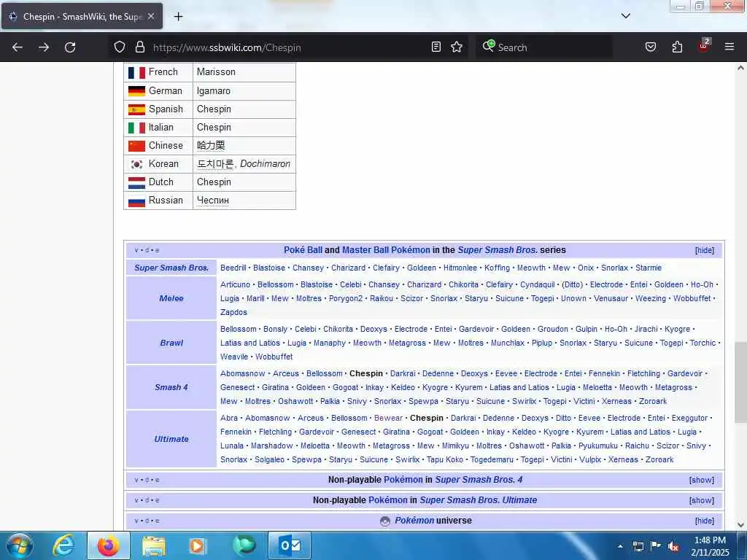Open the extensions puzzle icon
Screen dimensions: 747x560
pos(677,47)
